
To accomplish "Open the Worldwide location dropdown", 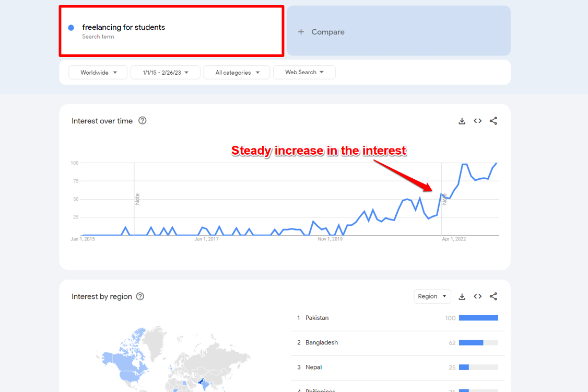I will pyautogui.click(x=98, y=72).
